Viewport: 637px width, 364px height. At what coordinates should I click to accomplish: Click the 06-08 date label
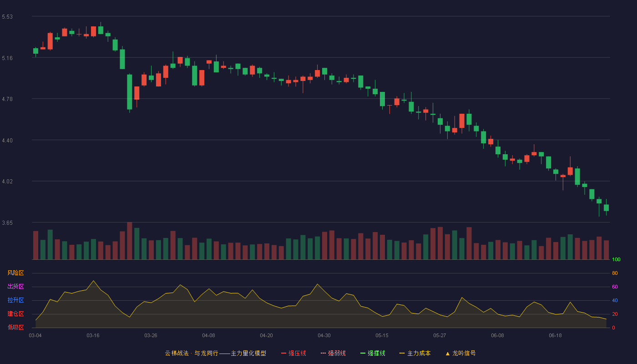click(497, 335)
